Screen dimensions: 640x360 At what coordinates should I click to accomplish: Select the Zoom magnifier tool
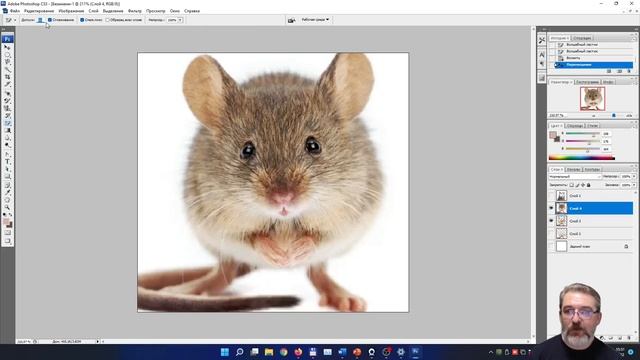click(x=7, y=207)
